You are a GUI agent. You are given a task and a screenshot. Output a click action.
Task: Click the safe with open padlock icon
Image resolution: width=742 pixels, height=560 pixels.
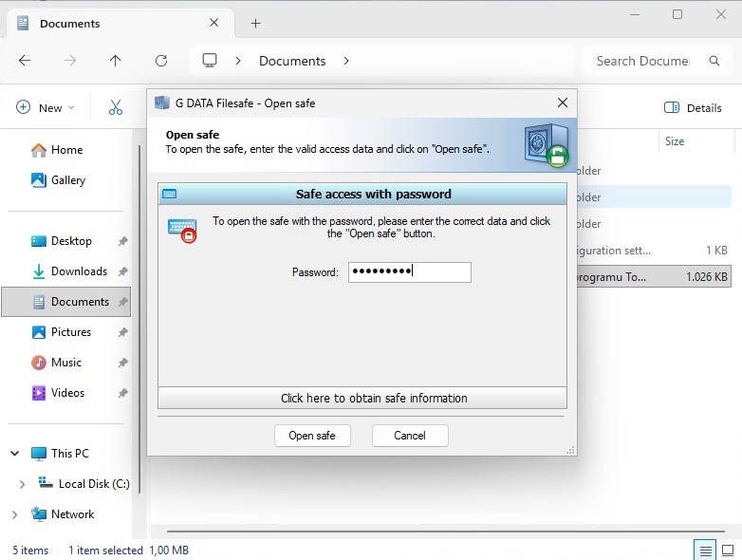point(547,145)
